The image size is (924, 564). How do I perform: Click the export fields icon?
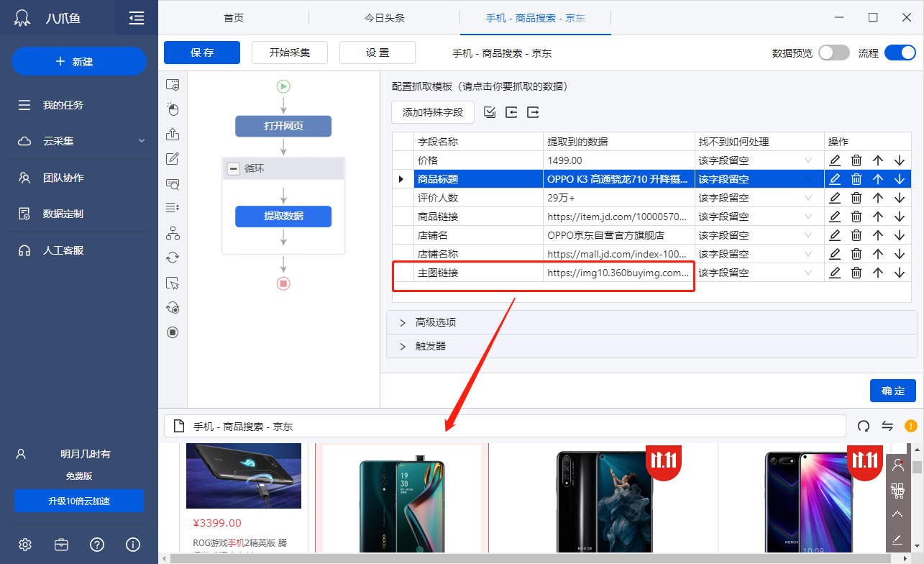[x=533, y=112]
